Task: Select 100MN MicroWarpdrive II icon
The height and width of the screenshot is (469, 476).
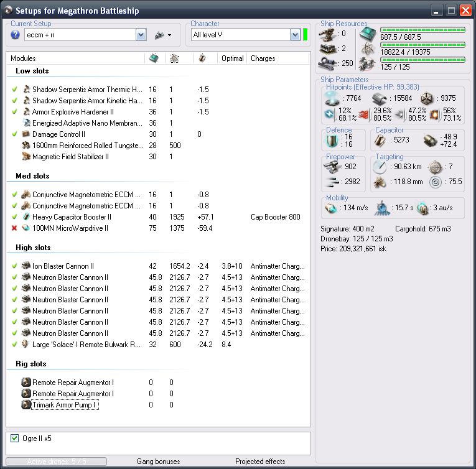Action: pyautogui.click(x=26, y=228)
